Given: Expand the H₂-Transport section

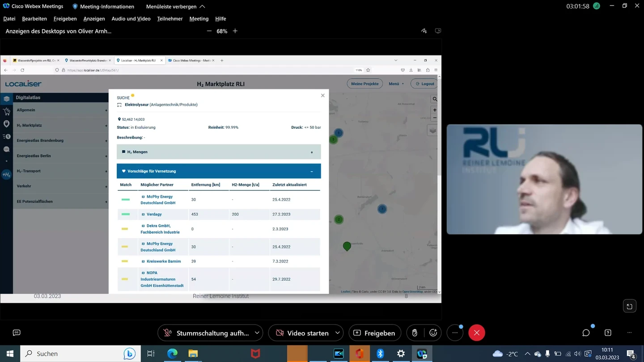Looking at the screenshot, I should [60, 171].
